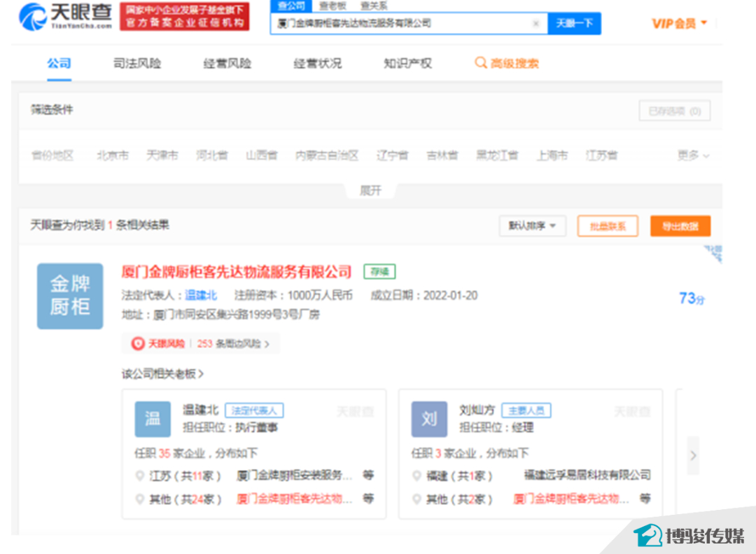The image size is (756, 554).
Task: Click the 73分 company score
Action: (692, 299)
